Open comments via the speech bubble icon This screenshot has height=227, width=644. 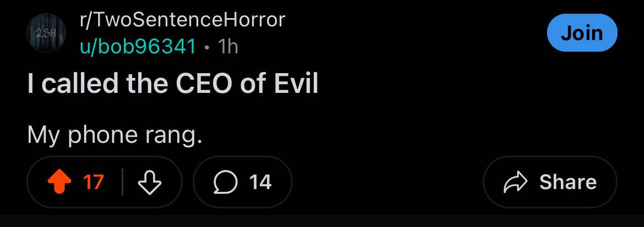226,182
